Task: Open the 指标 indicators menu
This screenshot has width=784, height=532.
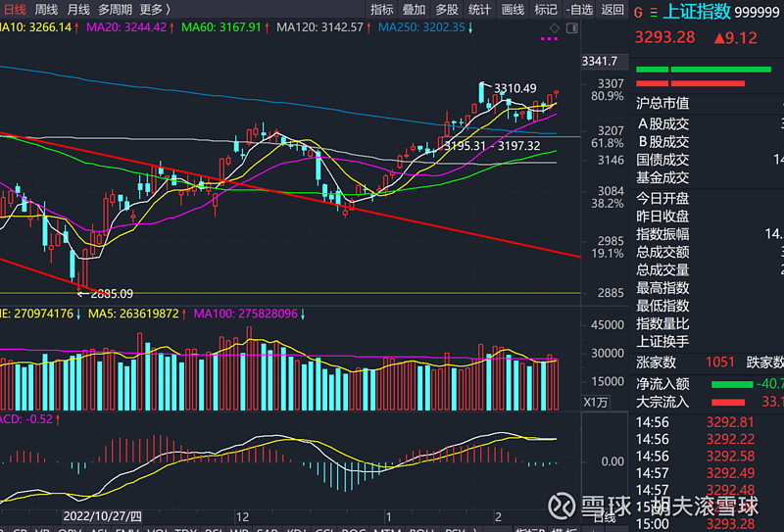Action: point(381,10)
